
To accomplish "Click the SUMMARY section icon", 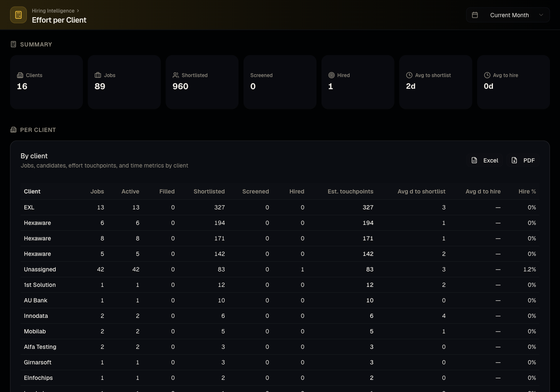I will (x=13, y=44).
